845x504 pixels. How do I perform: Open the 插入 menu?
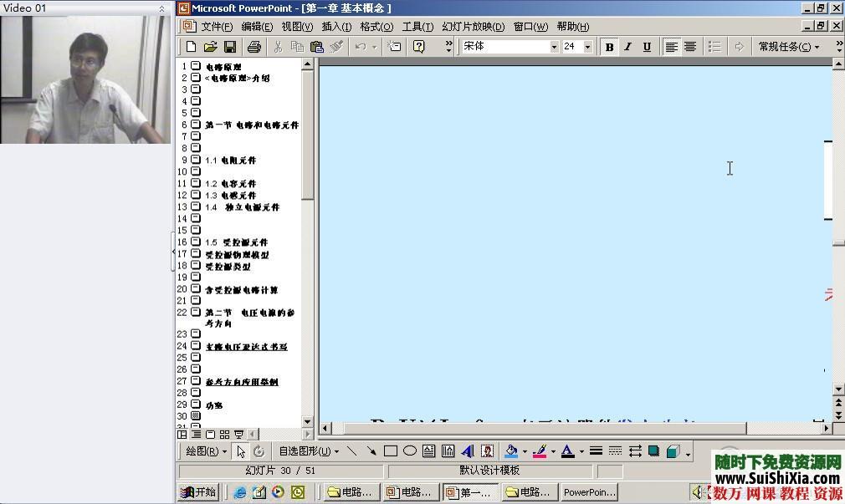(x=336, y=27)
